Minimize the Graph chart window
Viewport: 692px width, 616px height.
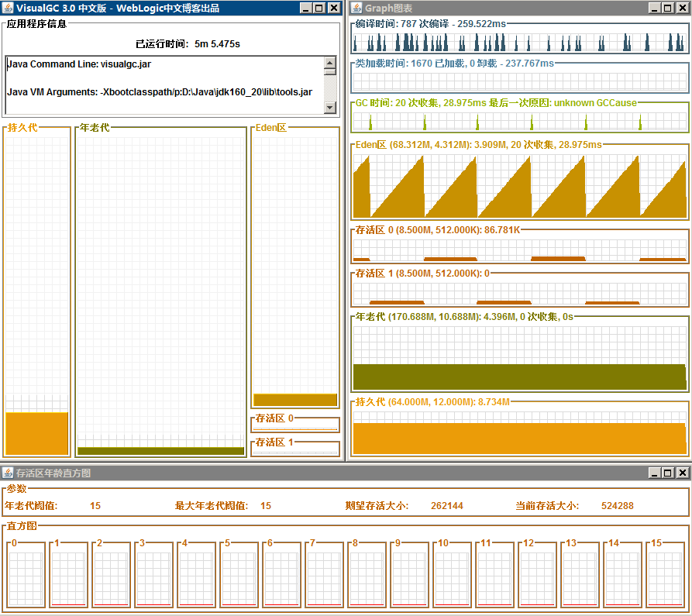pos(654,8)
